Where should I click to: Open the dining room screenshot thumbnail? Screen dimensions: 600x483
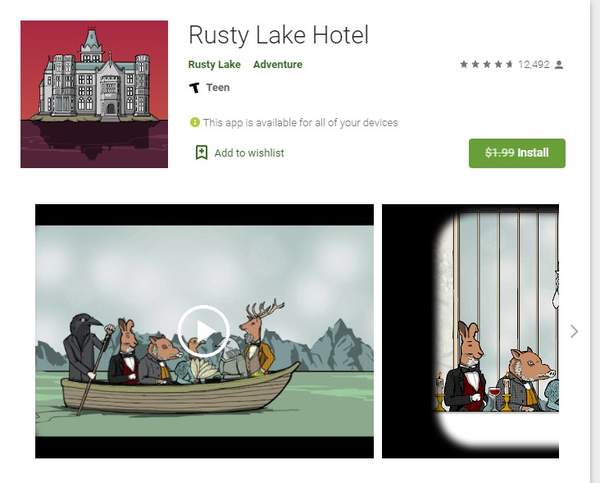pyautogui.click(x=470, y=331)
